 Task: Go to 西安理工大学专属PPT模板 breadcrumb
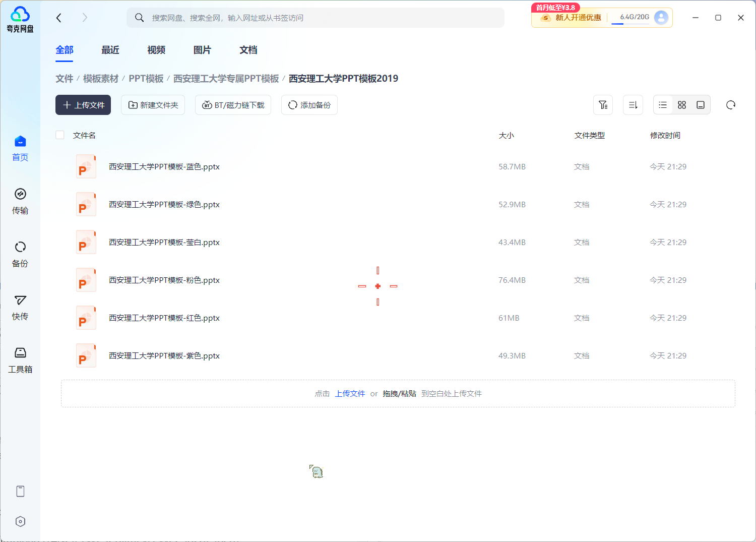(x=226, y=79)
